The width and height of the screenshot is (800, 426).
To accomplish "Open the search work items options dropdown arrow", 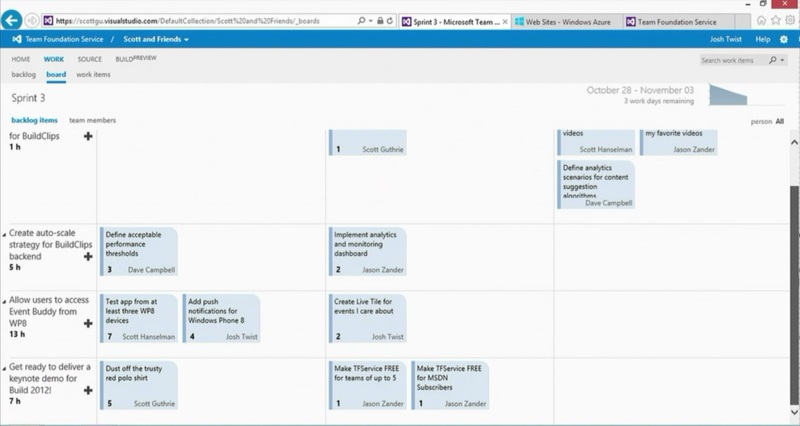I will tap(783, 60).
